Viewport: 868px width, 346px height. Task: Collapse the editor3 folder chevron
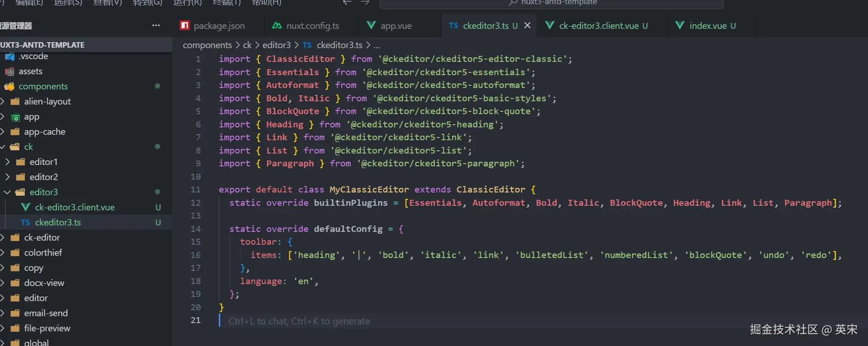(x=7, y=192)
